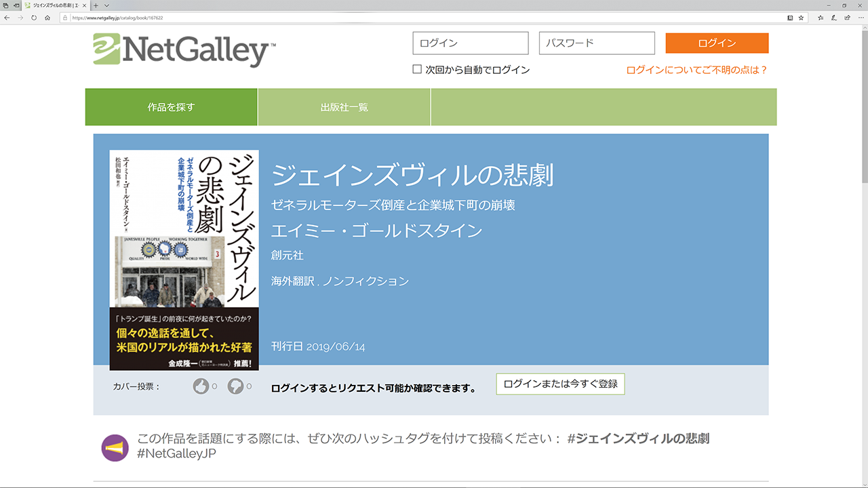Click the page vertical scrollbar
This screenshot has width=868, height=488.
tap(864, 257)
